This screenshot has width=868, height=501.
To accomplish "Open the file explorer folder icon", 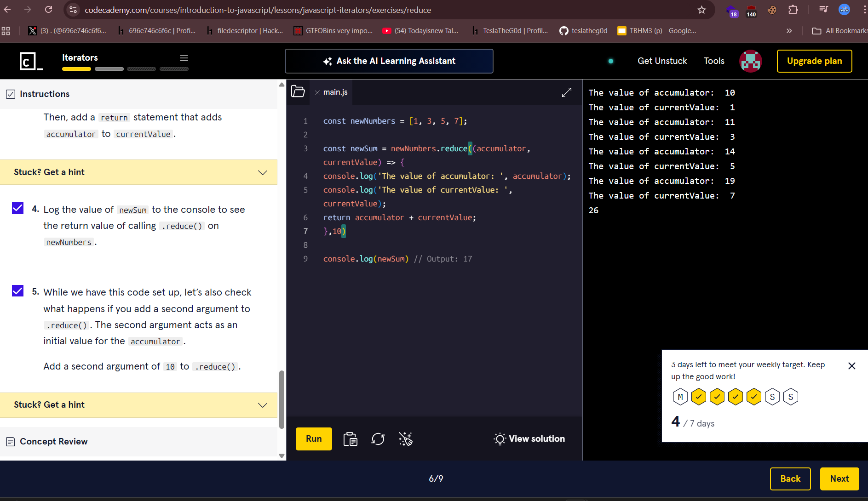I will (x=298, y=92).
